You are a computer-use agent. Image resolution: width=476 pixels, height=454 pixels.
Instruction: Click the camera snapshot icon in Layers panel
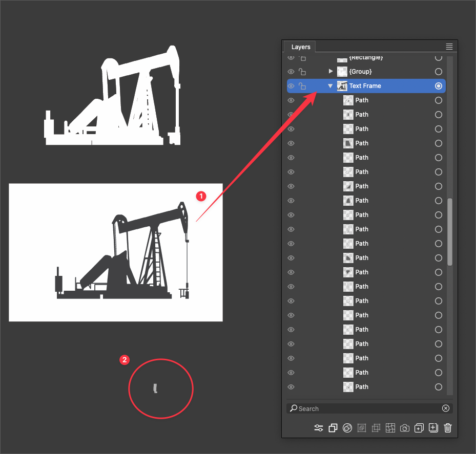[x=405, y=428]
